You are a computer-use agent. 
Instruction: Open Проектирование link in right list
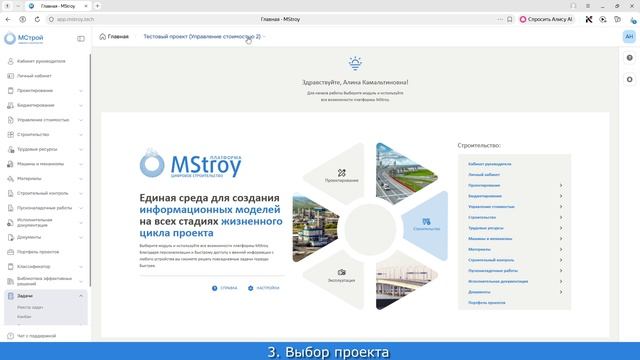click(x=484, y=185)
